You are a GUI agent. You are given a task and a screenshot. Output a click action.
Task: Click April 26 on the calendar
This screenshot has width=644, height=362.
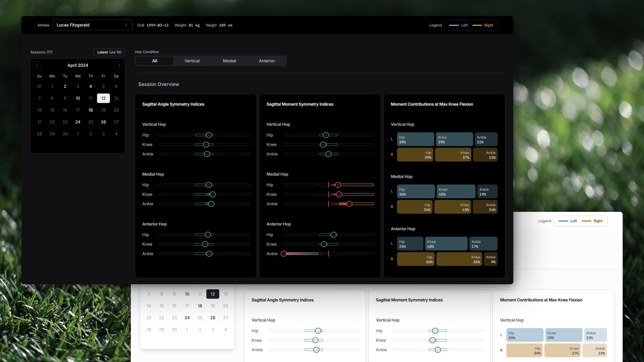point(103,122)
